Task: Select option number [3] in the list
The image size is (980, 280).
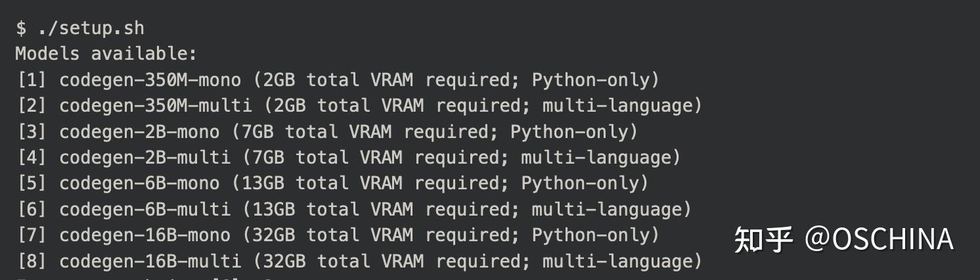Action: 32,132
